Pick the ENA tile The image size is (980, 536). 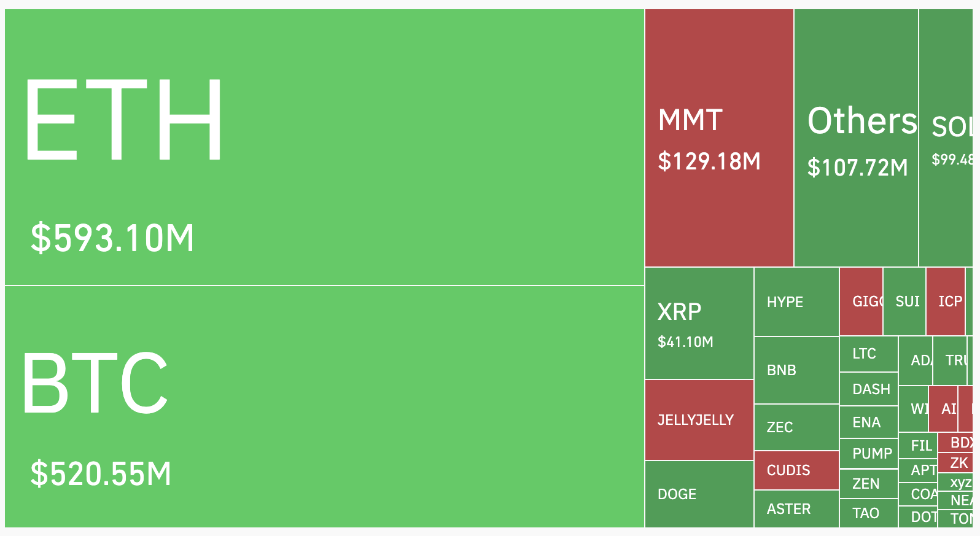868,422
